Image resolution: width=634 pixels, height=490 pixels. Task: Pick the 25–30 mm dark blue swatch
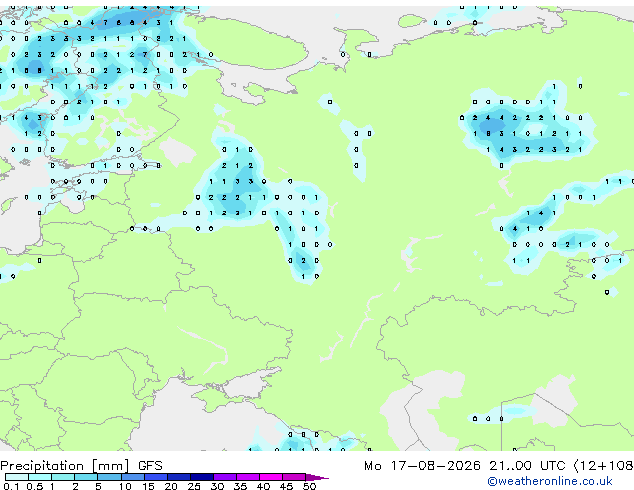pos(201,477)
